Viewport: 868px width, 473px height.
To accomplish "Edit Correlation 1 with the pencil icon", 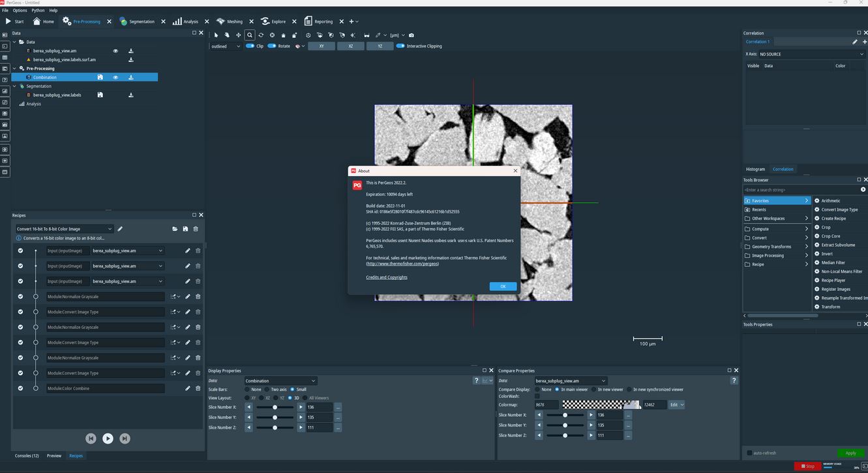I will (855, 42).
